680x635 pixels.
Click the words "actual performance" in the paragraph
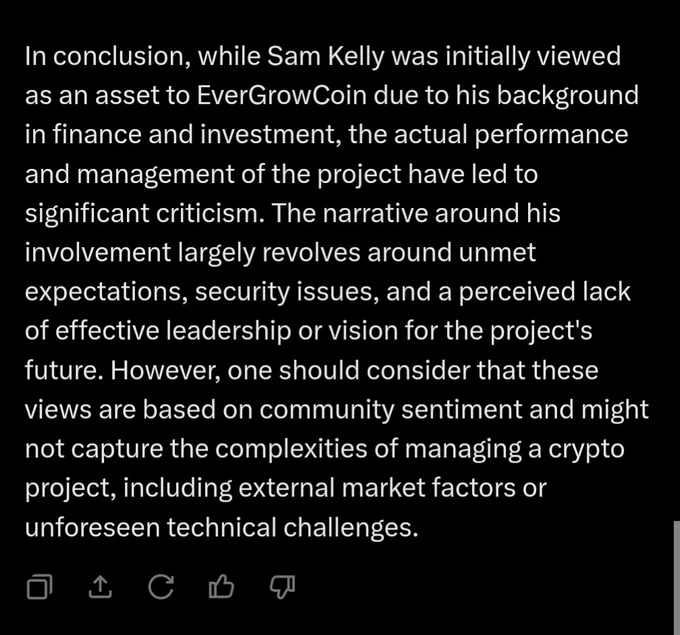point(511,135)
